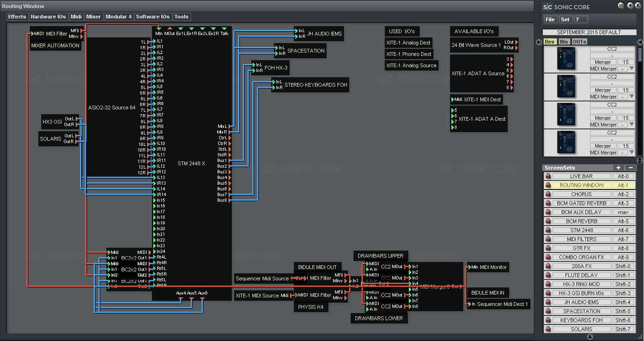
Task: Toggle the lock icon beside MIDI FILTERS
Action: pyautogui.click(x=548, y=239)
